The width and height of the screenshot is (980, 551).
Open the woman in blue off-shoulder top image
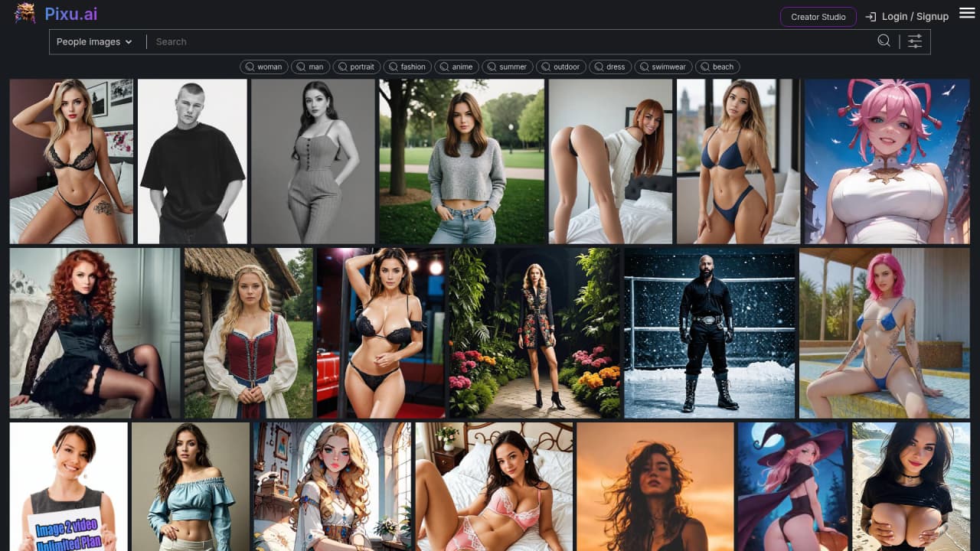click(x=191, y=487)
